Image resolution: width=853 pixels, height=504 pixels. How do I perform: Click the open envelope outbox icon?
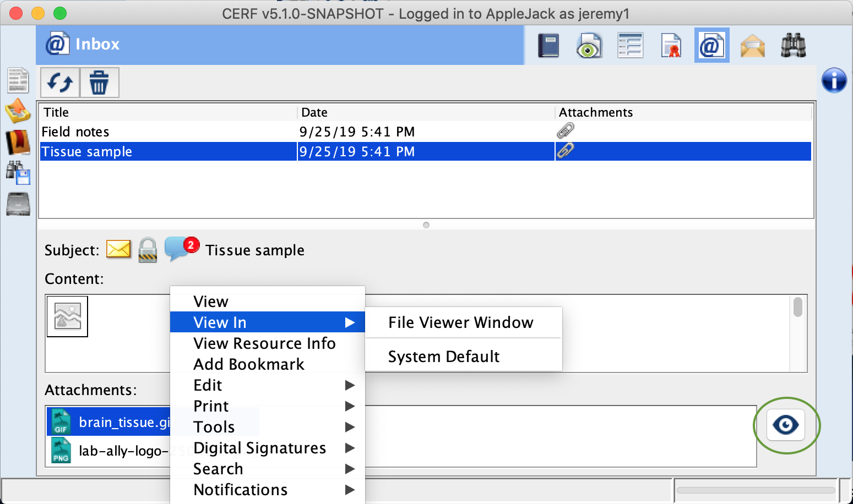[752, 46]
